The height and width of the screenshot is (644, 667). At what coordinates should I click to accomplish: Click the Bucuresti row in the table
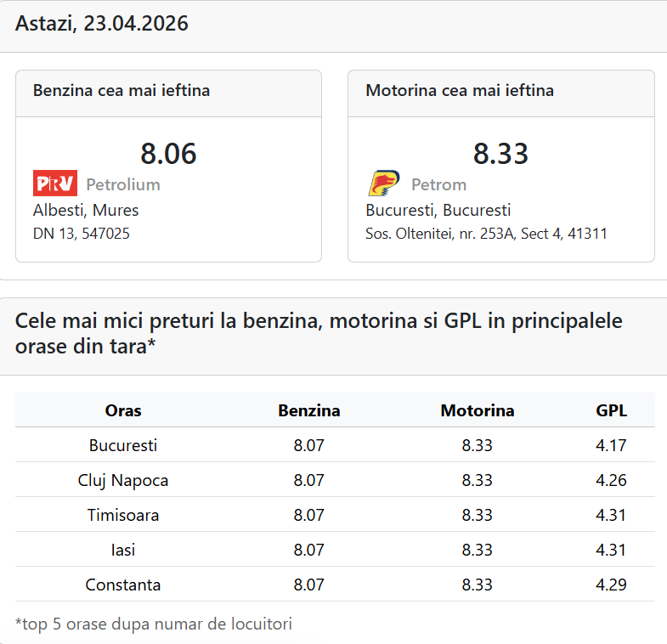tap(123, 445)
